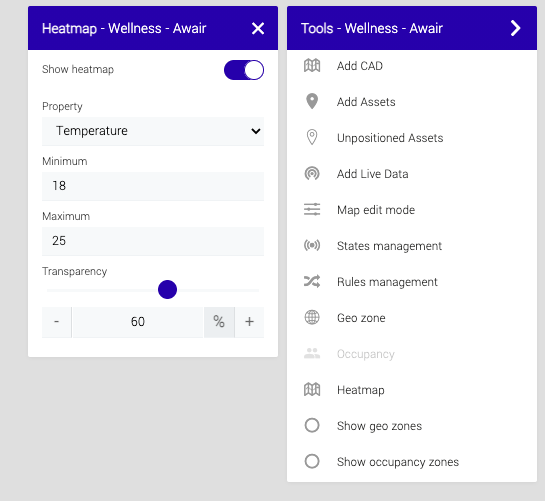Click the Add Live Data signal icon
The image size is (545, 501).
tap(312, 173)
